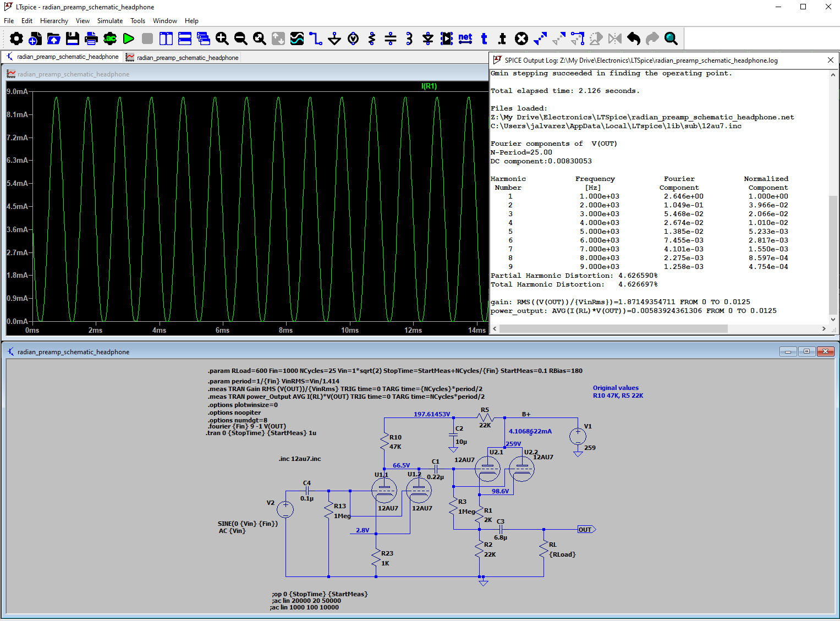Click the Print icon in toolbar
This screenshot has width=840, height=621.
(x=91, y=39)
